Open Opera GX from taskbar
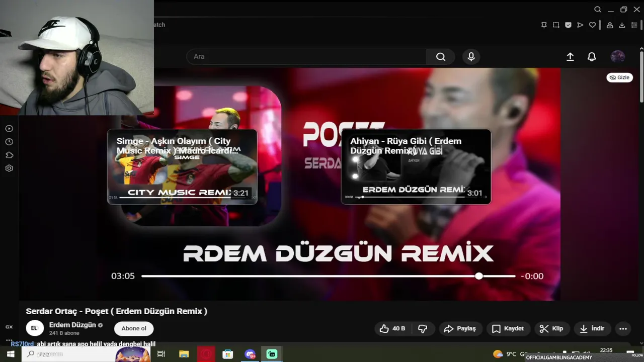This screenshot has width=644, height=362. 206,354
